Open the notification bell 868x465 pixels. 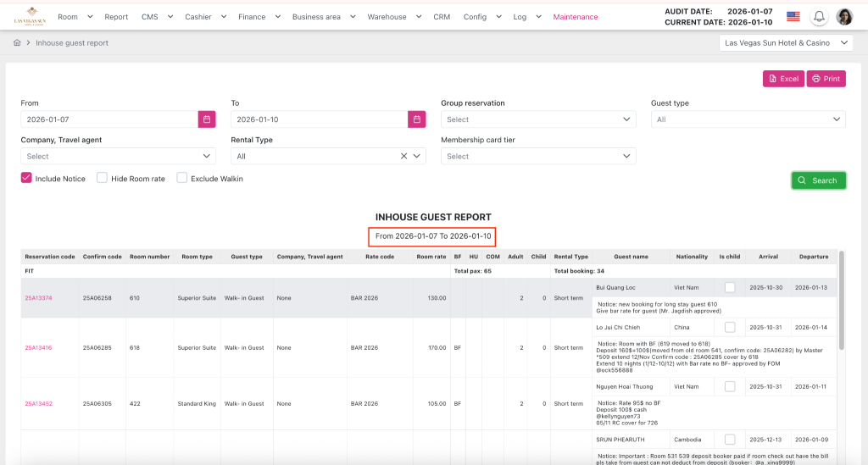point(820,17)
